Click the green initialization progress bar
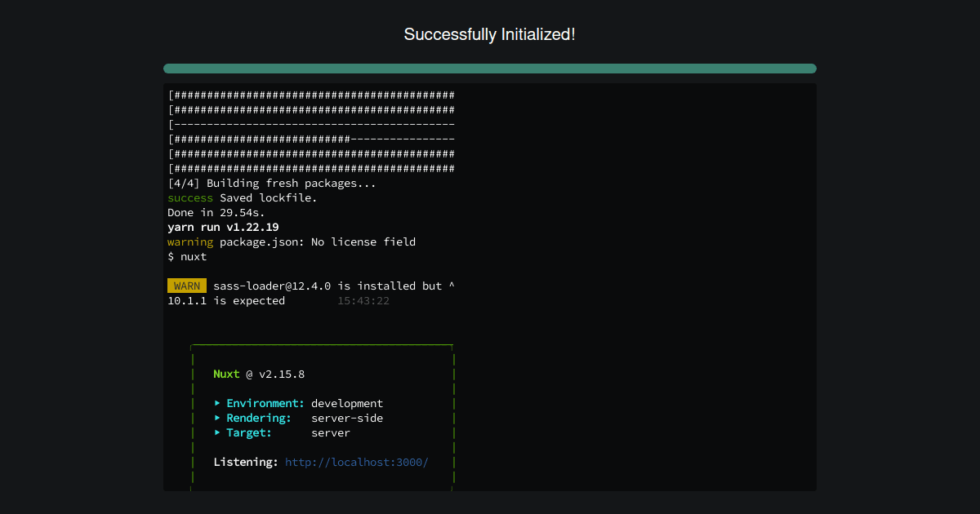 (490, 69)
